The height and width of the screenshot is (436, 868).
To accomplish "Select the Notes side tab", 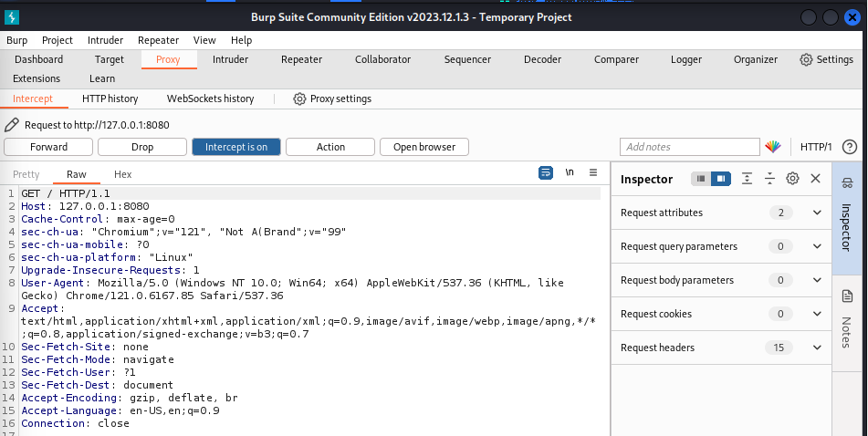I will tap(847, 323).
